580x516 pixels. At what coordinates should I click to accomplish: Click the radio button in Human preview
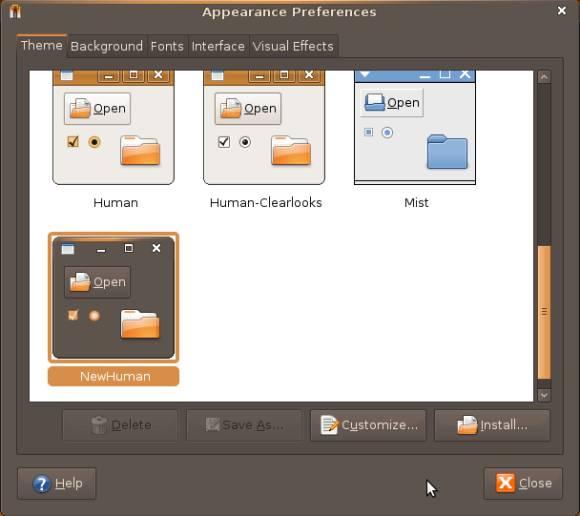(x=94, y=142)
